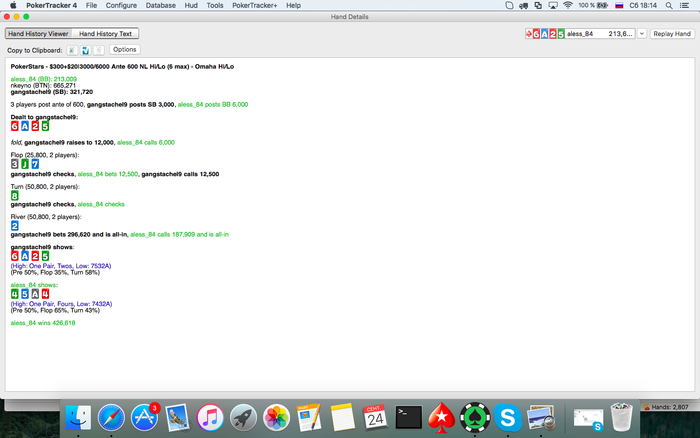Open Preview from the Dock
700x438 pixels.
click(x=541, y=418)
